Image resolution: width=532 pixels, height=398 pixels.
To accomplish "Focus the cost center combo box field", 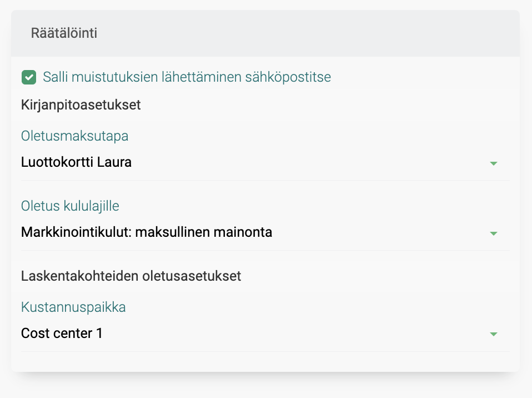I will 250,334.
